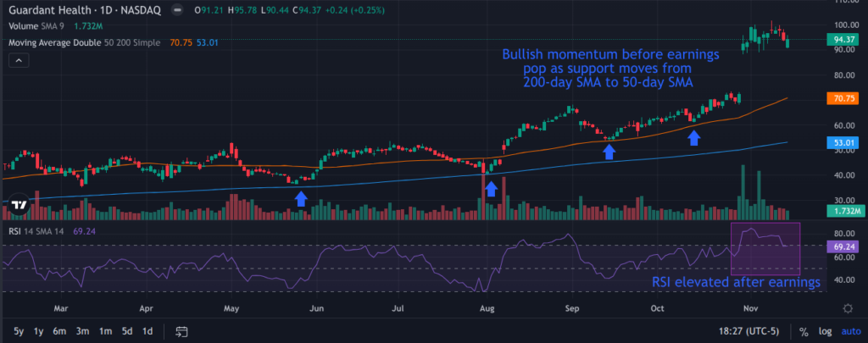
Task: Switch to the 5y time range
Action: (19, 330)
